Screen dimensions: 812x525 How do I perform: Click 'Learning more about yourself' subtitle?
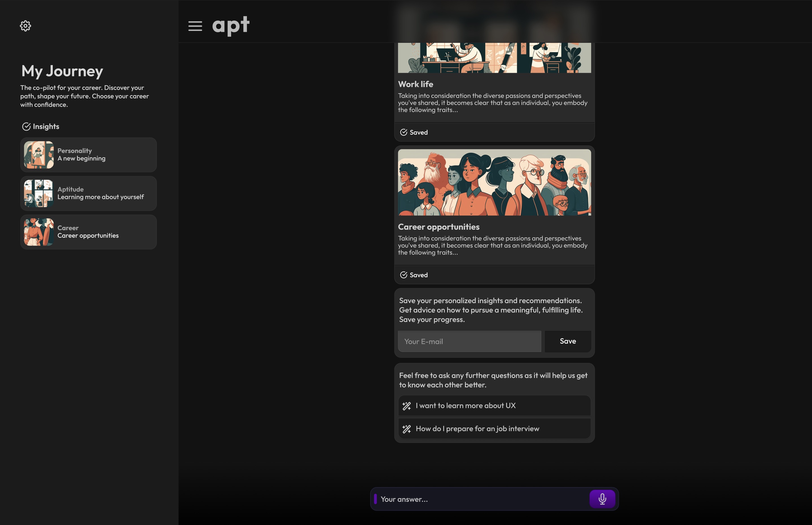coord(101,197)
